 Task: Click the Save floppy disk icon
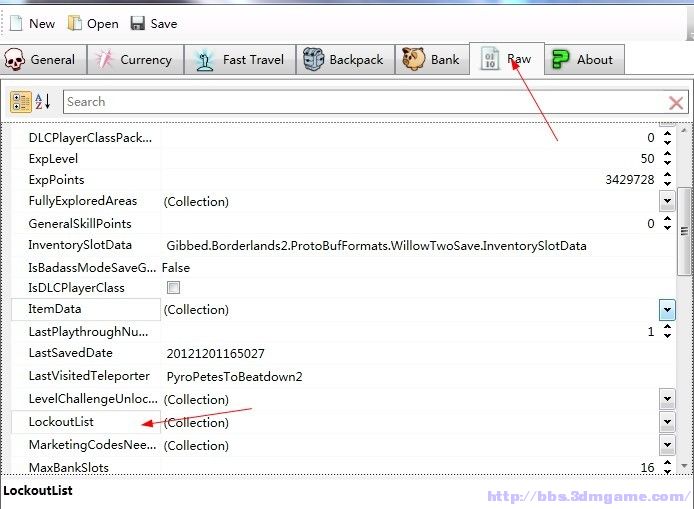[x=138, y=23]
